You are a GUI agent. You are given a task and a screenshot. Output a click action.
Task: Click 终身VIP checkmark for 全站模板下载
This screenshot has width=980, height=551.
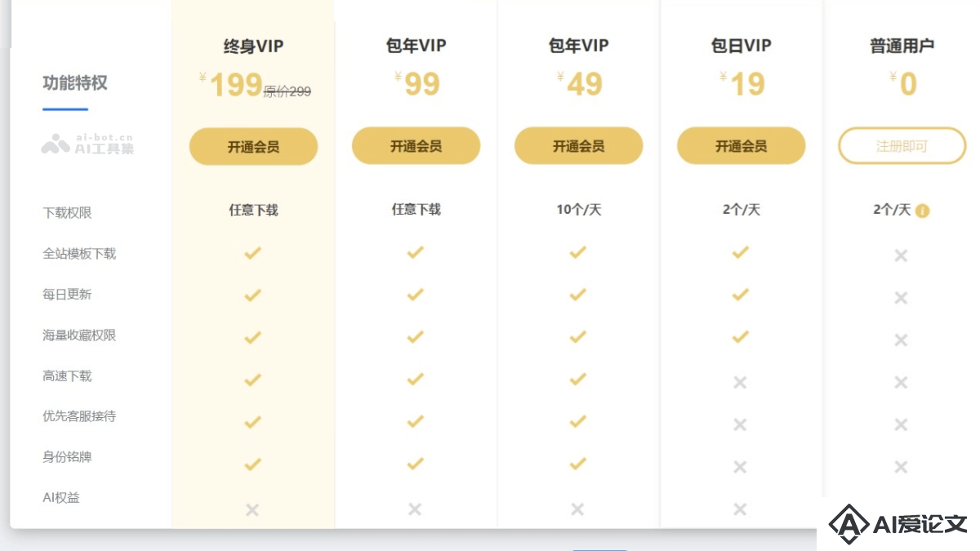(252, 253)
